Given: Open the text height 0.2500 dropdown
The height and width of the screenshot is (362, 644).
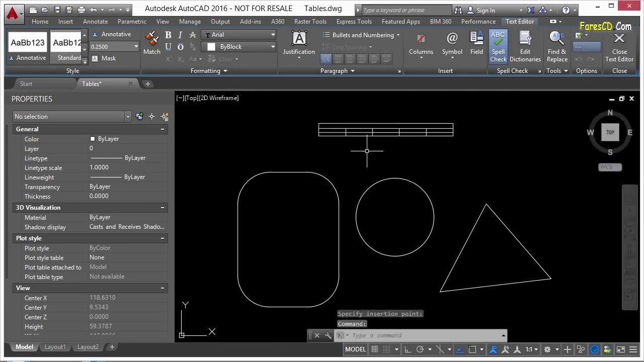Looking at the screenshot, I should click(114, 47).
